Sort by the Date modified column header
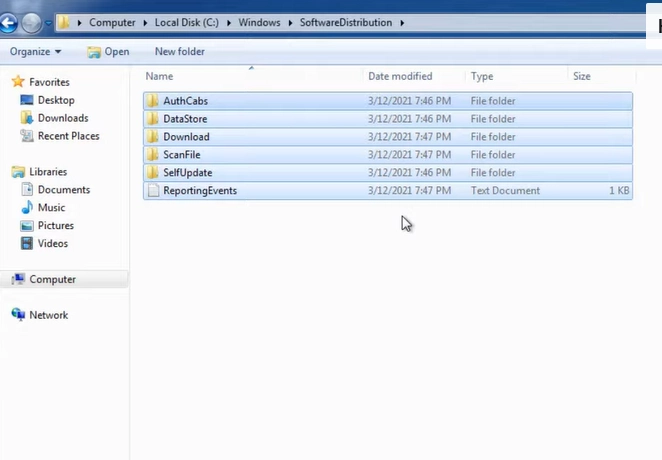The width and height of the screenshot is (662, 460). (x=400, y=76)
